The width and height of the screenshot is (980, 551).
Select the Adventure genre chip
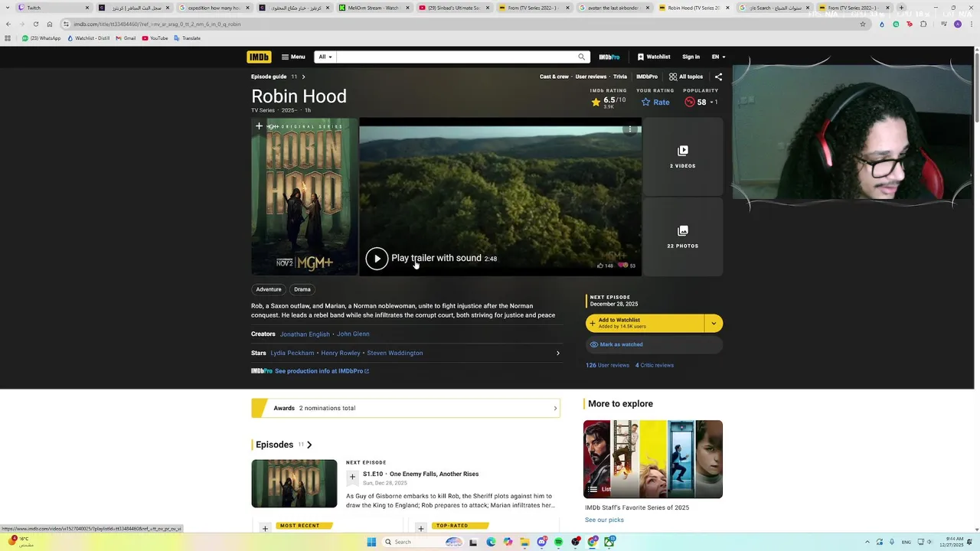269,289
